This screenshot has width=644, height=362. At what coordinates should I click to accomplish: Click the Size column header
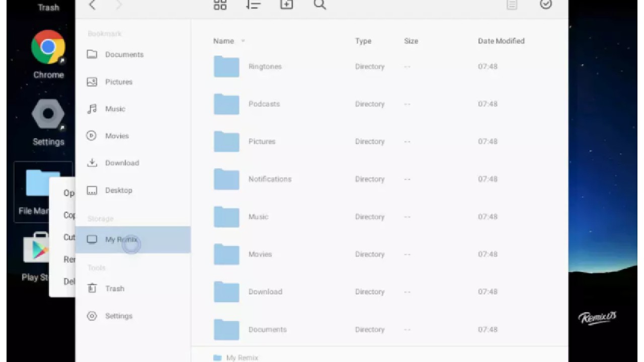point(411,41)
